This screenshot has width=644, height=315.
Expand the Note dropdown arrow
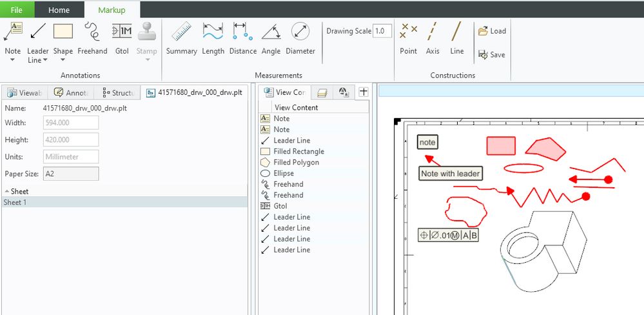(x=12, y=60)
